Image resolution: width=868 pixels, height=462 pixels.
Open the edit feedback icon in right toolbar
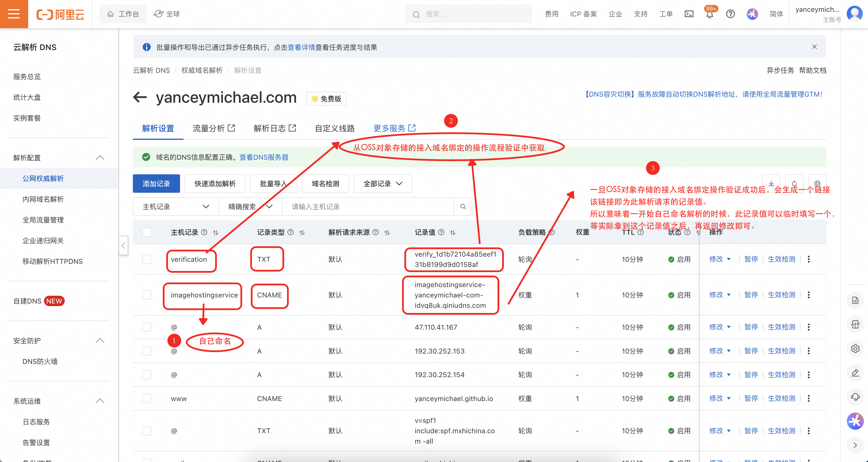(x=855, y=373)
